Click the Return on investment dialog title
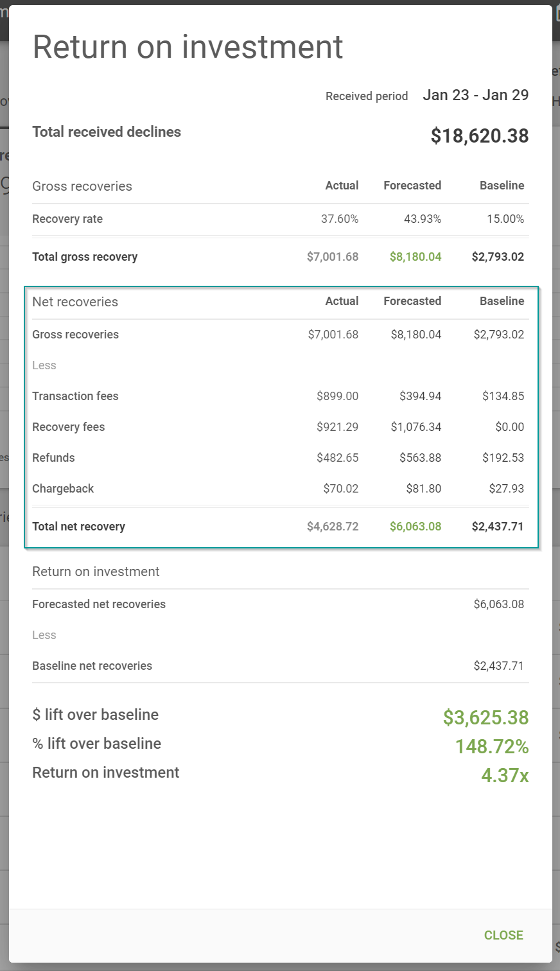Viewport: 560px width, 971px height. tap(188, 47)
